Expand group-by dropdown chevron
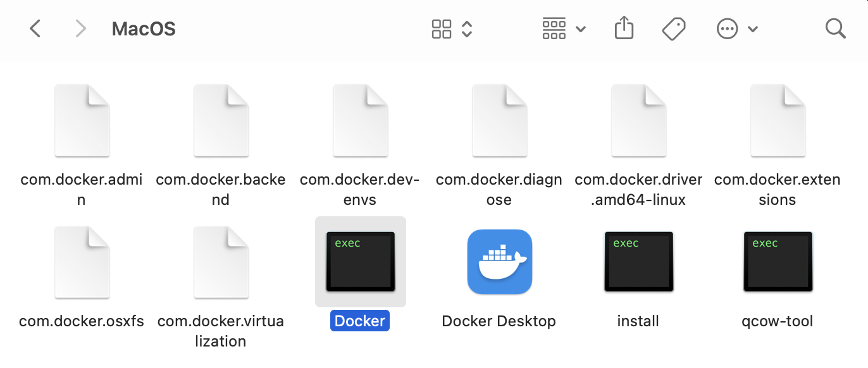Viewport: 868px width, 368px height. [x=581, y=29]
